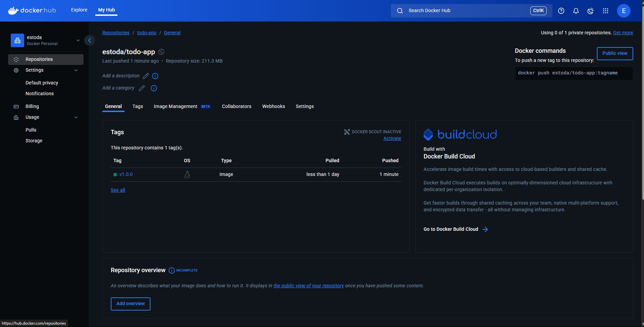Click the info icon beside Add a category
Screen dimensions: 644x327
click(x=154, y=88)
